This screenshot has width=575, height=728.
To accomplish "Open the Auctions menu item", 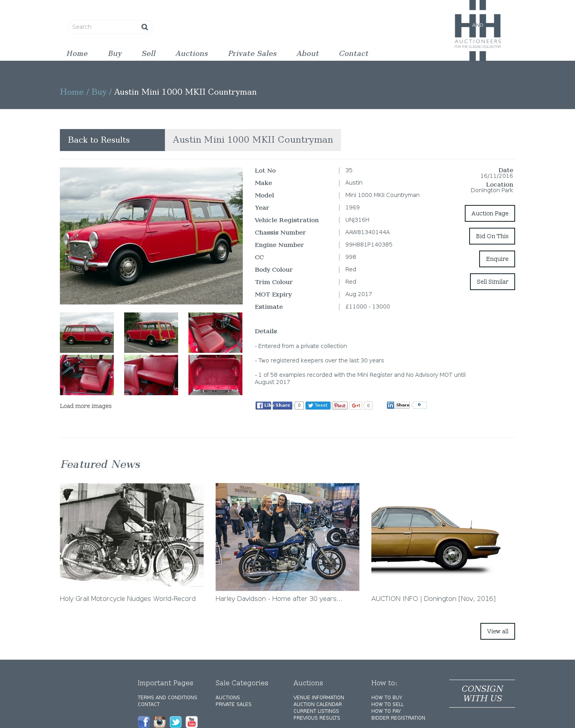I will point(192,54).
